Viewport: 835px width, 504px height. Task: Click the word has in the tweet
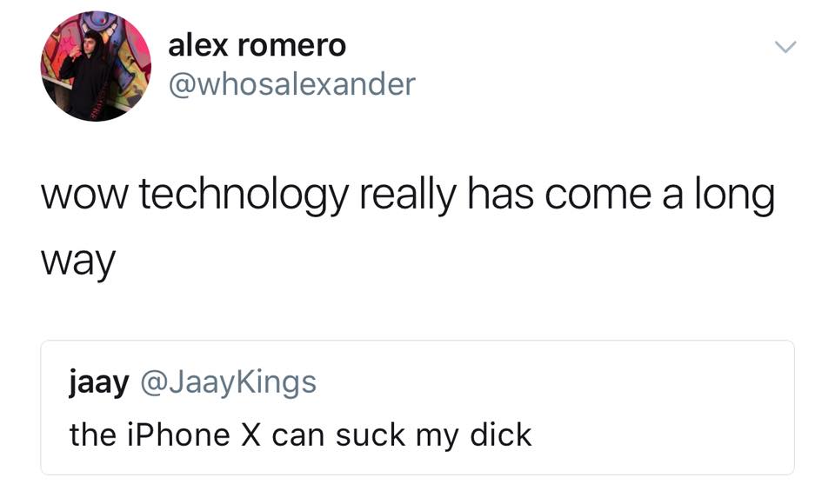tap(501, 194)
